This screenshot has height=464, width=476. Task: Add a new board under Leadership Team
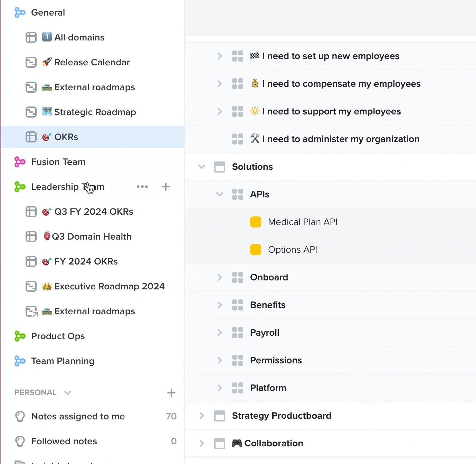click(166, 187)
